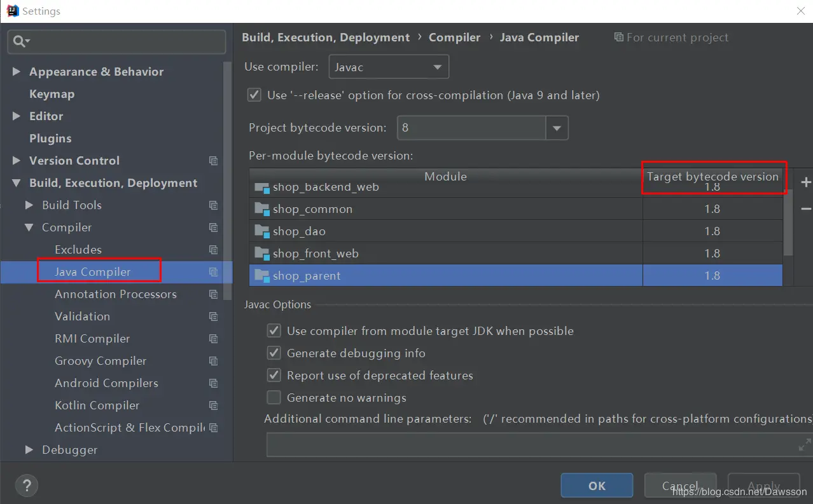Click the shop_parent module folder icon
The width and height of the screenshot is (813, 504).
pos(263,276)
